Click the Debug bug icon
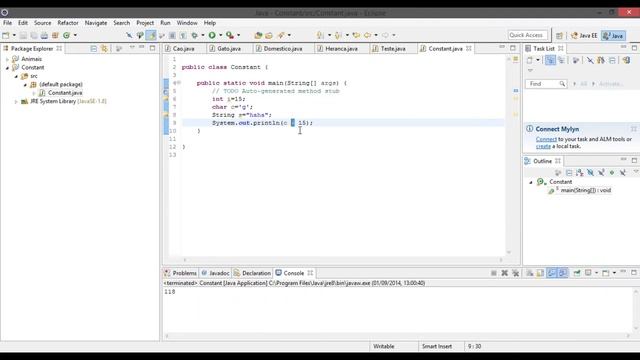This screenshot has width=640, height=360. 194,36
